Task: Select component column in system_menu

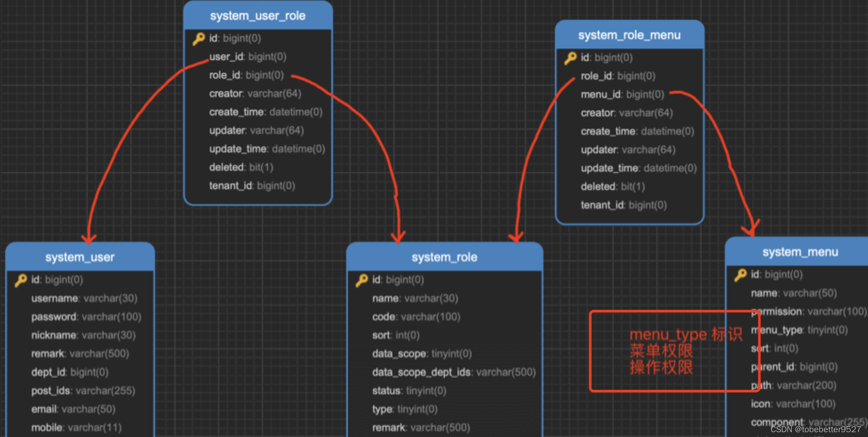Action: (x=809, y=422)
